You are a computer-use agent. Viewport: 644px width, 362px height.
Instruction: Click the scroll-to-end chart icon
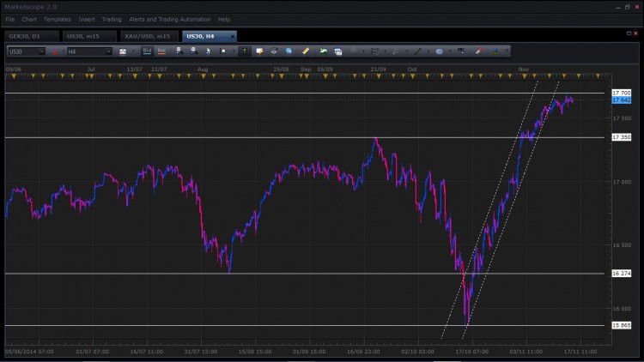[222, 51]
